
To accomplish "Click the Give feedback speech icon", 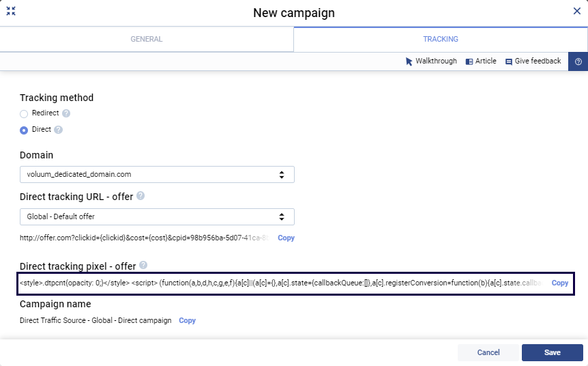I will pos(509,61).
